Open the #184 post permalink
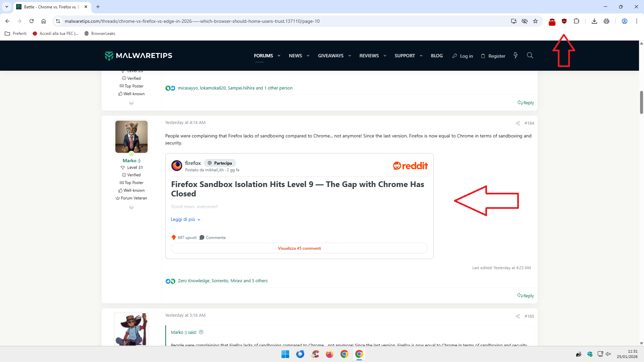 pos(529,123)
